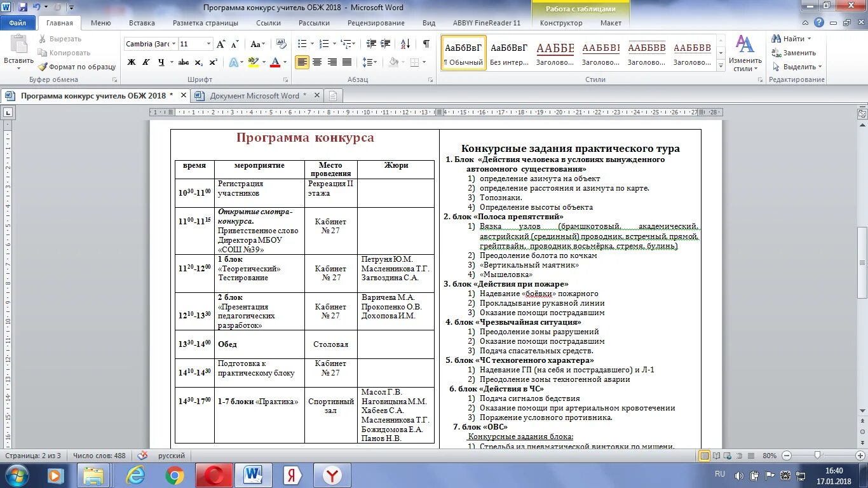This screenshot has height=488, width=868.
Task: Select the Обычный style
Action: click(463, 53)
